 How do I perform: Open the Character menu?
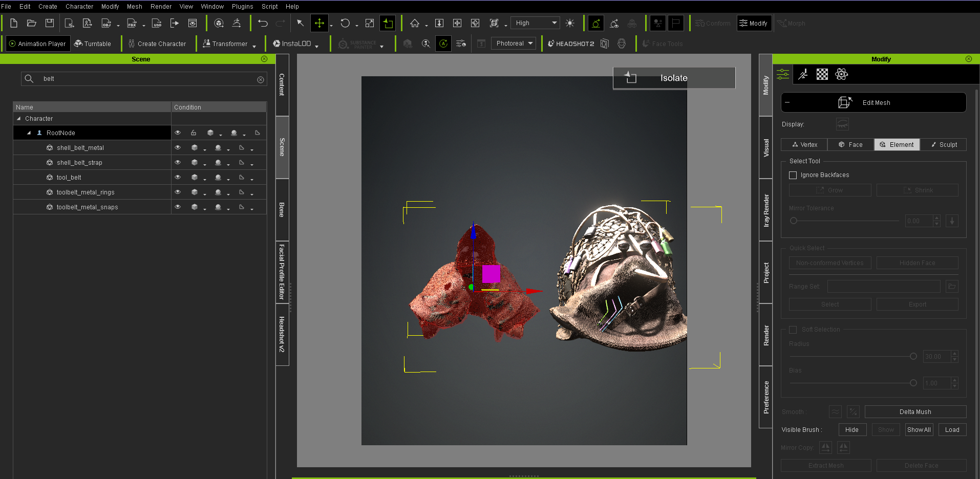point(79,7)
